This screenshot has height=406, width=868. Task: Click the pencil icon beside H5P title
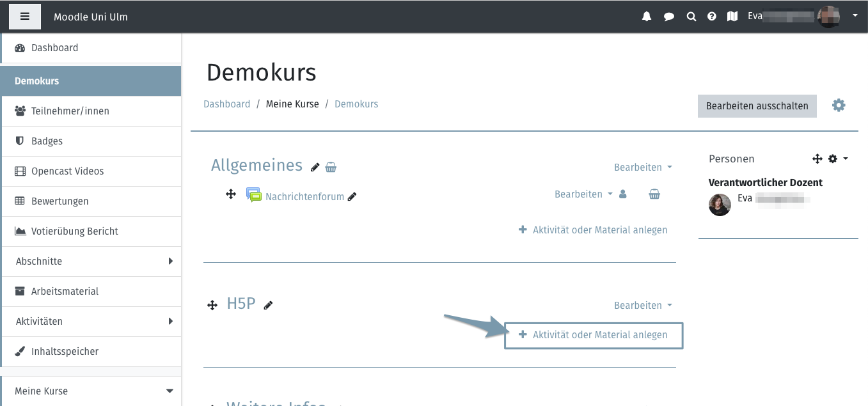[x=268, y=306]
